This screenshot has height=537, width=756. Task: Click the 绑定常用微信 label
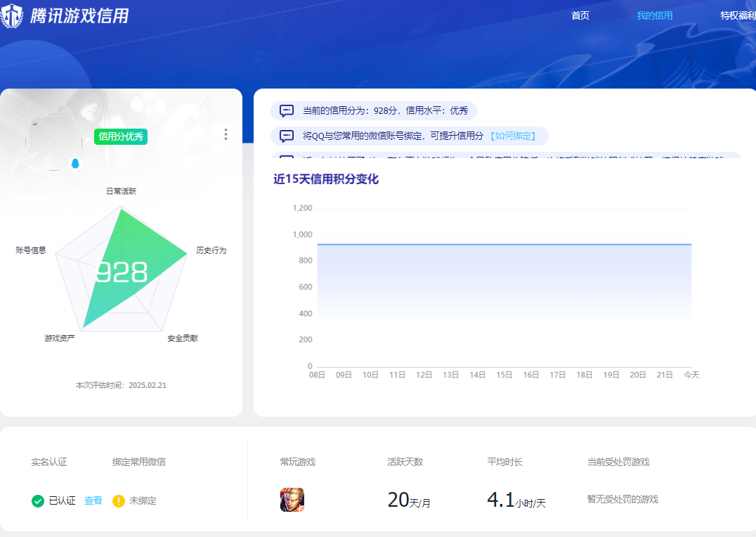click(139, 462)
